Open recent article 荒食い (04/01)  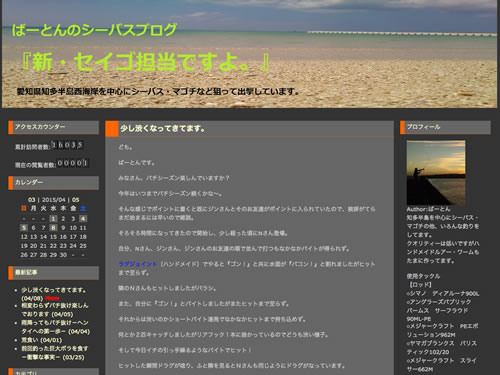[x=42, y=340]
